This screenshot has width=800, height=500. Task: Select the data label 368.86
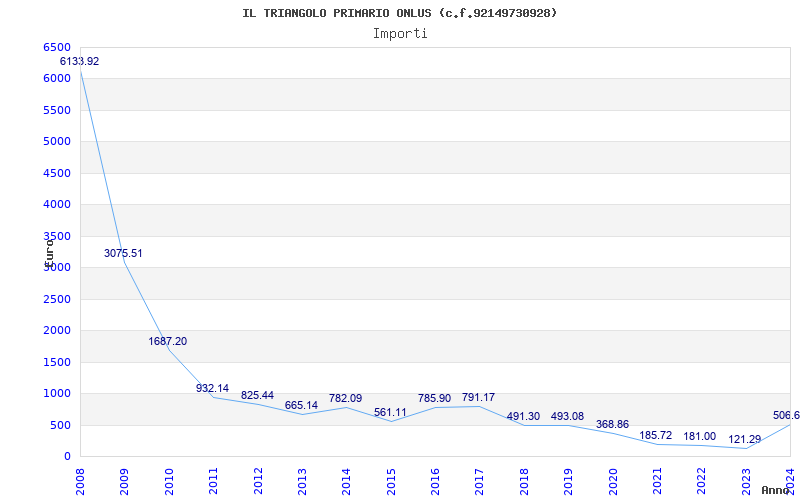tap(612, 424)
